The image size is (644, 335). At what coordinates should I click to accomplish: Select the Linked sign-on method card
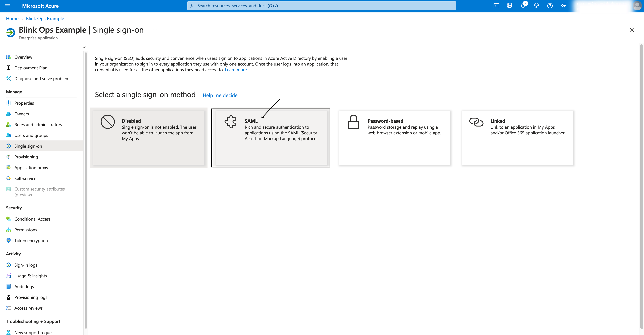[x=517, y=138]
